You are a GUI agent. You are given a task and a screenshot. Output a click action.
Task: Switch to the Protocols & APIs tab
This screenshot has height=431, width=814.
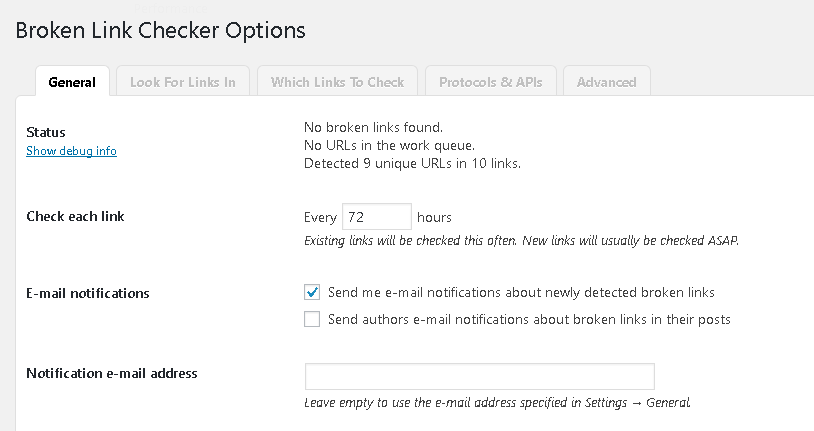490,82
